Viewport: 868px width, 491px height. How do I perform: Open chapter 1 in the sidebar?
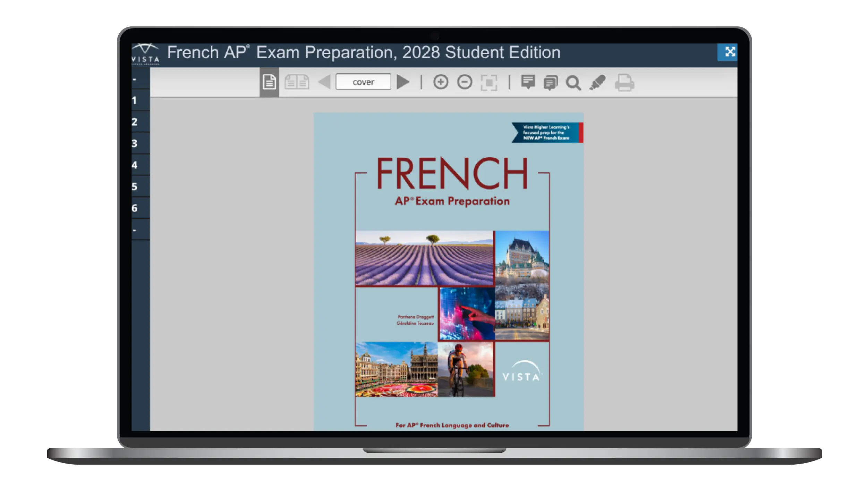(141, 100)
